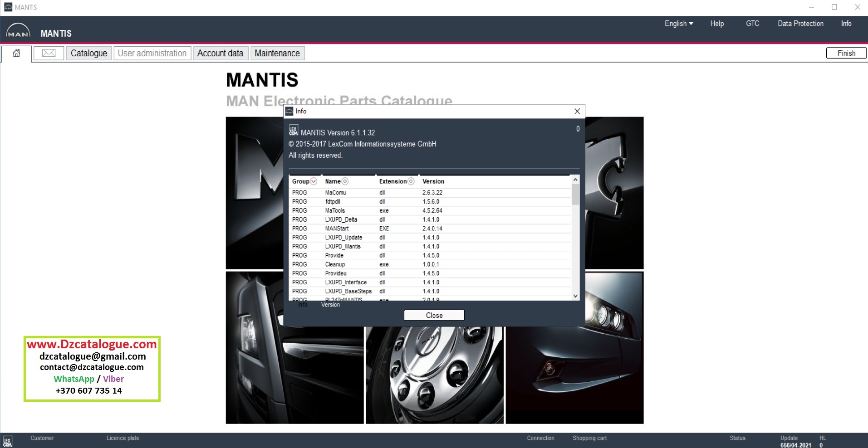Open the home tab icon
The image size is (868, 448).
coord(16,54)
